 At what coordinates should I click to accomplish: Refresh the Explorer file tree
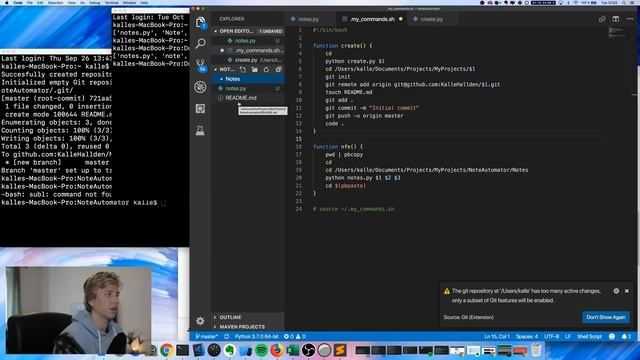[266, 69]
